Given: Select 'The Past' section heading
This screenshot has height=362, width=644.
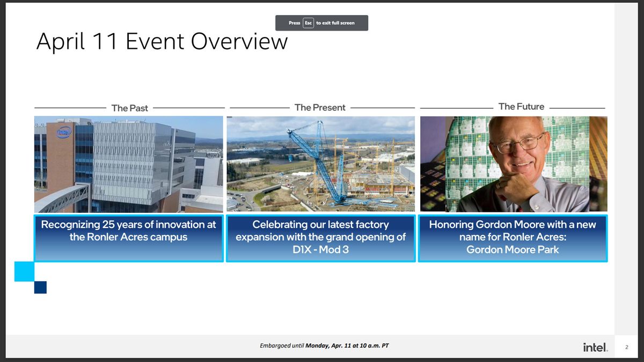Looking at the screenshot, I should (x=130, y=108).
